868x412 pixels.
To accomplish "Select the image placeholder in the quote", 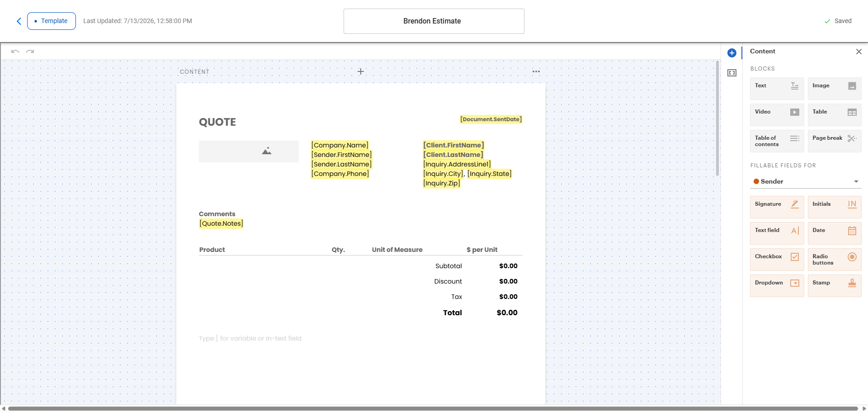I will [249, 151].
